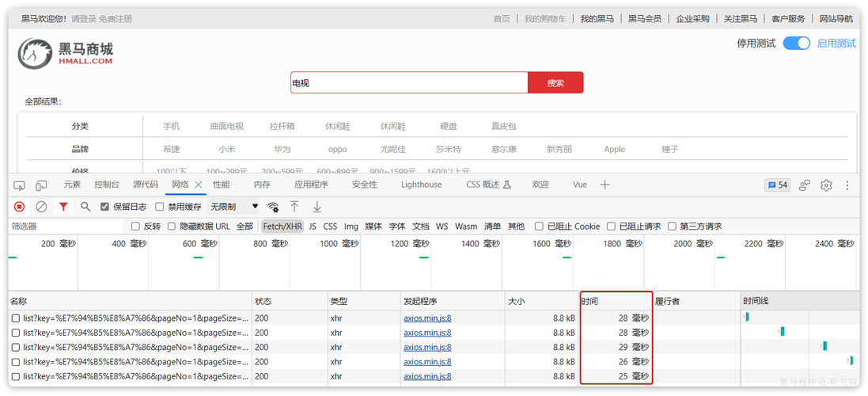Enable the disable cache checkbox

(x=159, y=207)
